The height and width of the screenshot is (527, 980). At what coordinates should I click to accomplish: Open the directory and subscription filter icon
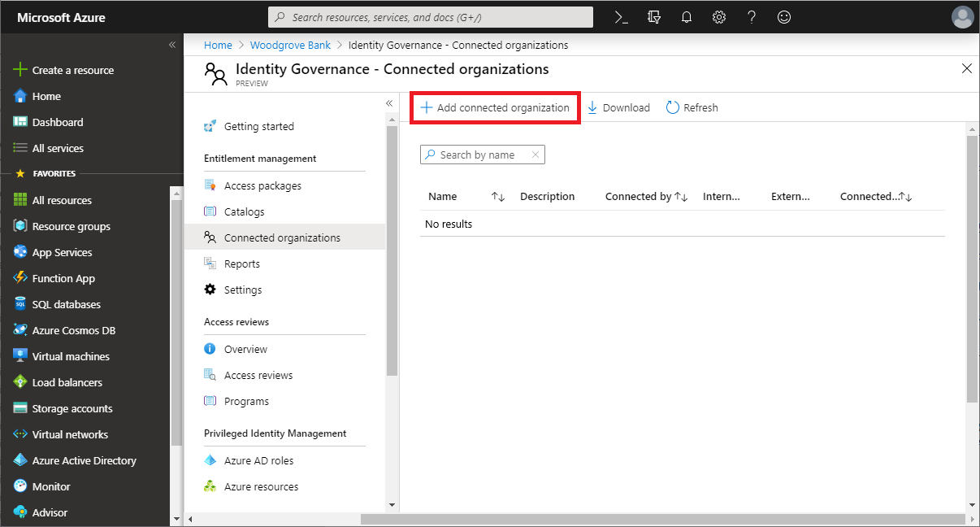pos(653,17)
